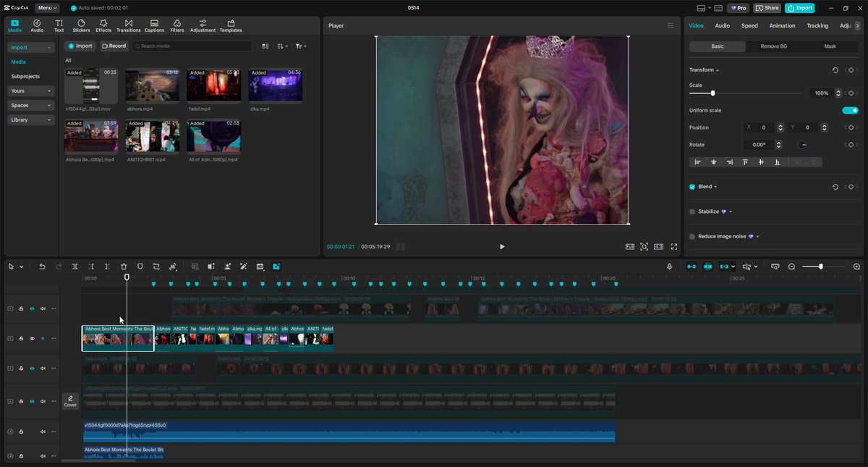Expand the Yours sidebar section
The height and width of the screenshot is (467, 868).
pyautogui.click(x=31, y=91)
